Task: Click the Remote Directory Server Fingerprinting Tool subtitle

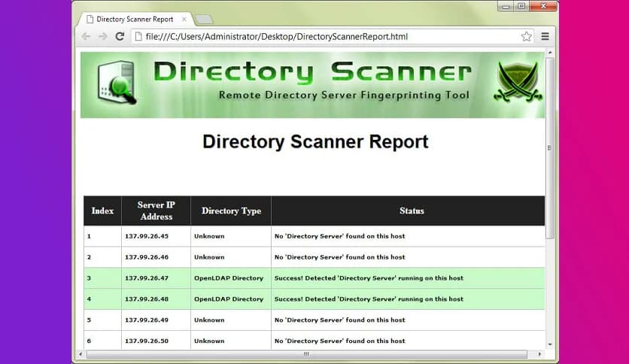Action: [344, 96]
